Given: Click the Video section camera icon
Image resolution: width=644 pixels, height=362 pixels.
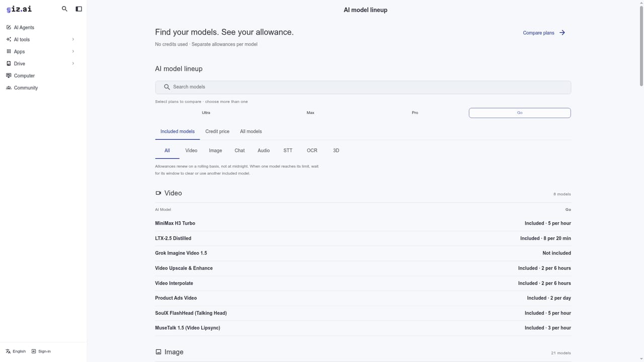Looking at the screenshot, I should (158, 193).
